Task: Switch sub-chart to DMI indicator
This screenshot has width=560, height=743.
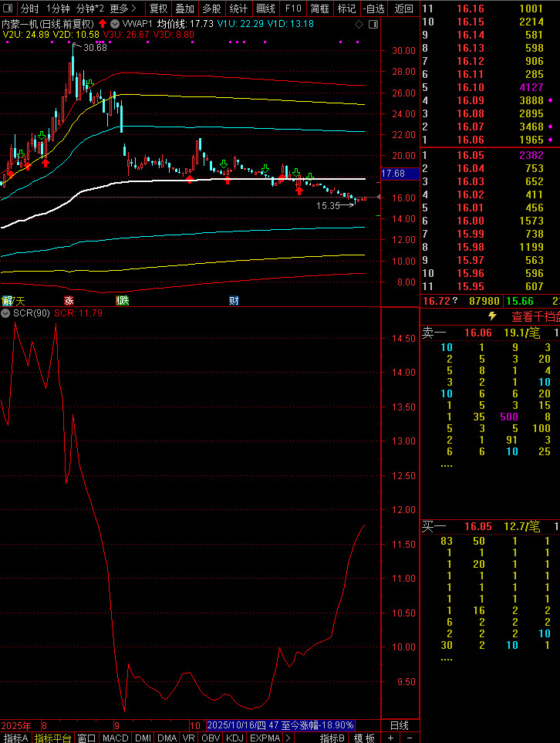Action: (143, 738)
